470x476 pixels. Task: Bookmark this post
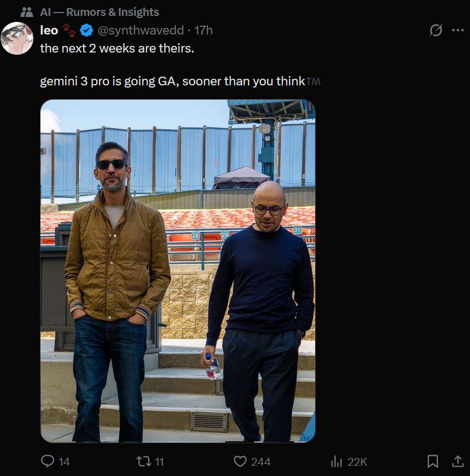coord(432,462)
